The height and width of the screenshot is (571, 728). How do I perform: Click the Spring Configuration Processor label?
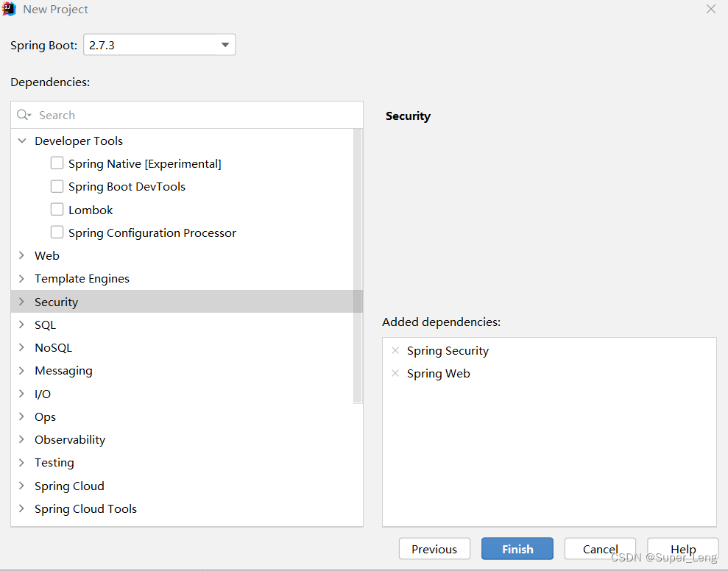(152, 233)
